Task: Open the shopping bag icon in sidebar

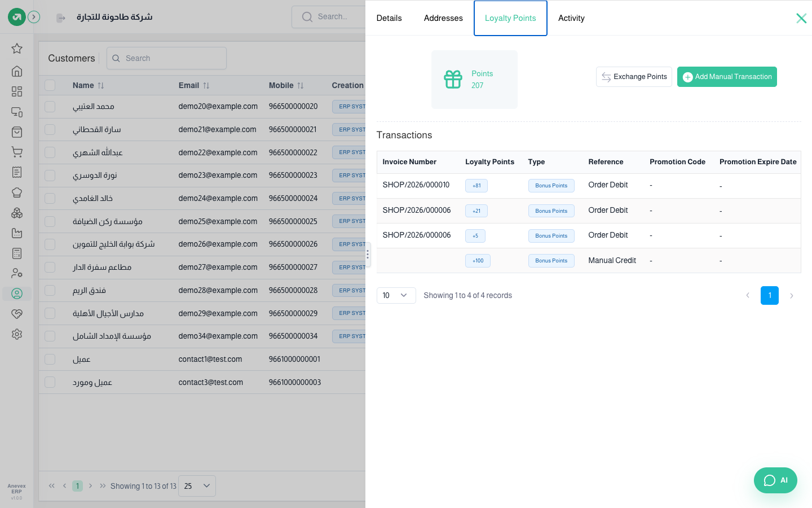Action: (x=17, y=132)
